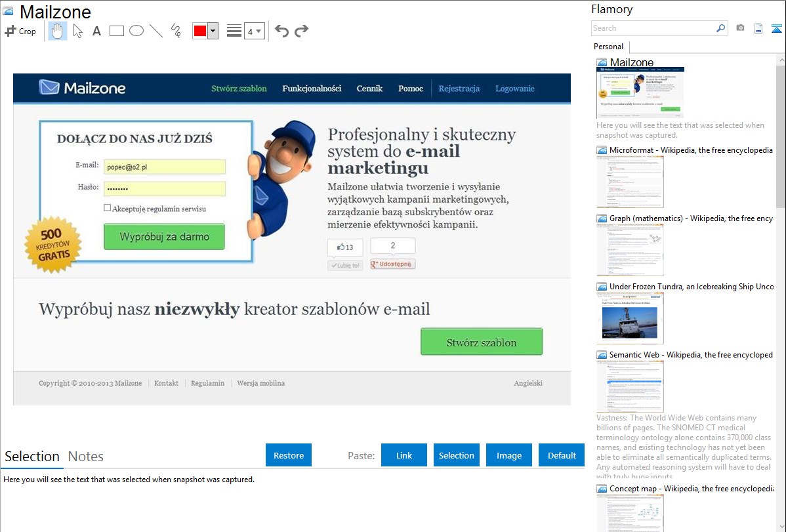The width and height of the screenshot is (786, 532).
Task: Click the Logowanie link
Action: (515, 89)
